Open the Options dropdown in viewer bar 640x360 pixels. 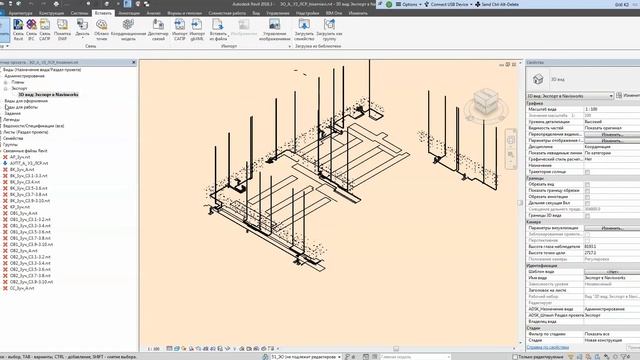(x=409, y=4)
